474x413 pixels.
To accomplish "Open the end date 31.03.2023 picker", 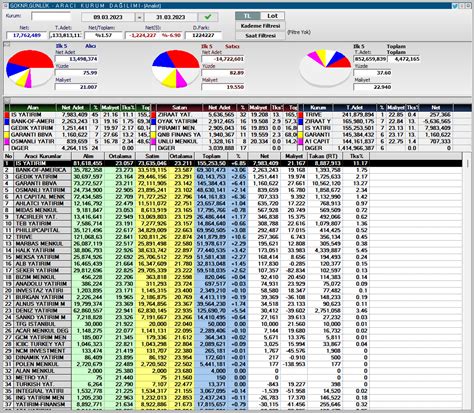I will [170, 17].
